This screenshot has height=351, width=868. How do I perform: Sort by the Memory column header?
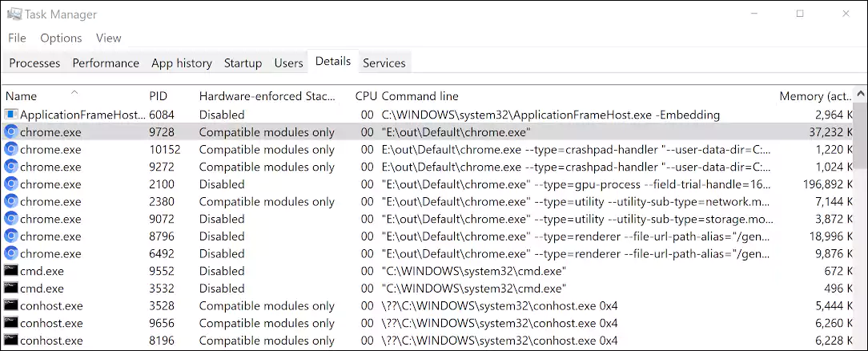[816, 96]
